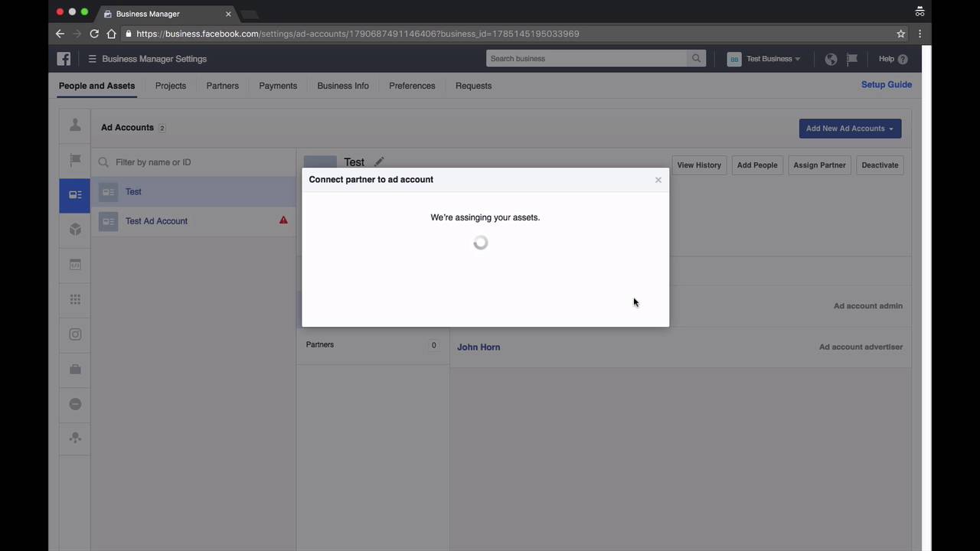Open Chrome three-dot menu

[x=920, y=34]
